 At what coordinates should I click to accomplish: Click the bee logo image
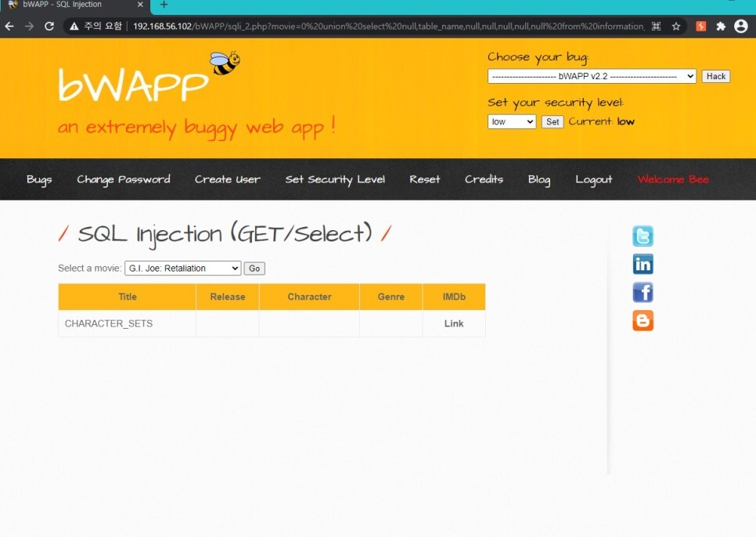[225, 63]
